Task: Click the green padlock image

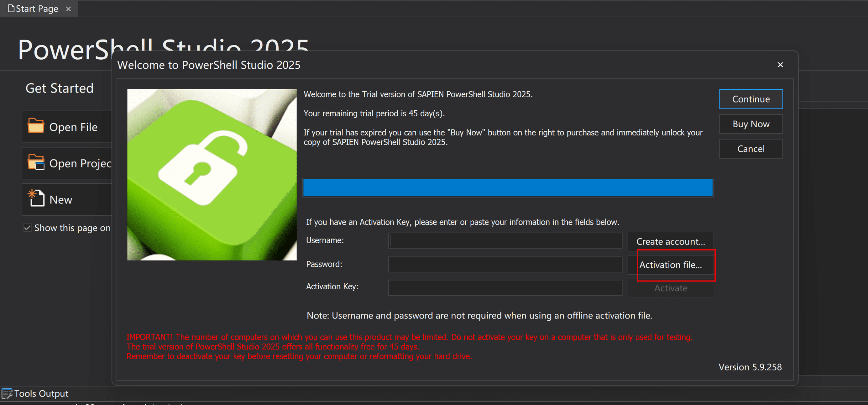Action: [212, 175]
